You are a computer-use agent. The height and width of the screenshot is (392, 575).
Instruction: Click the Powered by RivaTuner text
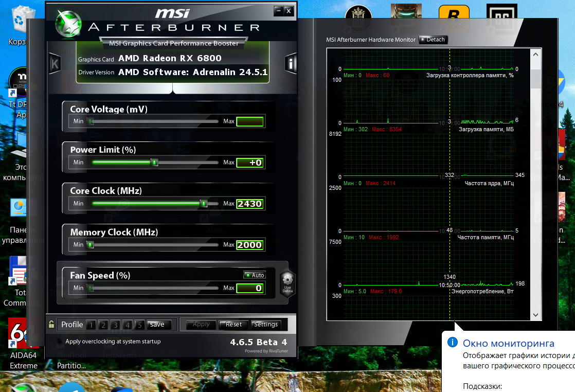[266, 351]
